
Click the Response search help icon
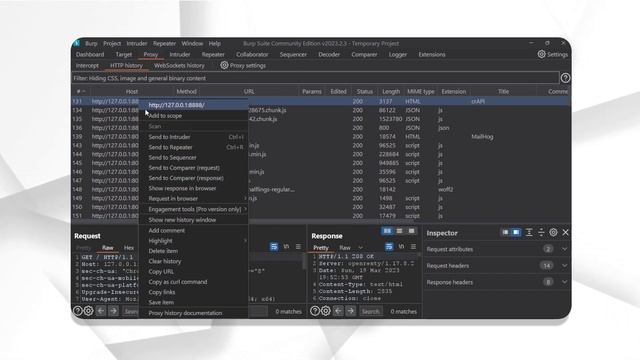[x=314, y=311]
